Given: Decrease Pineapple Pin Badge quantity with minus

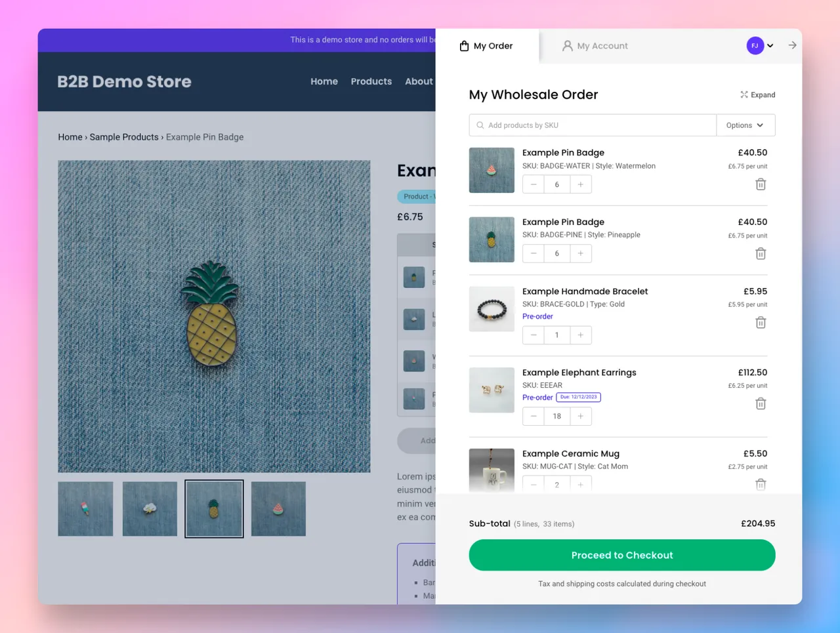Looking at the screenshot, I should click(x=534, y=254).
